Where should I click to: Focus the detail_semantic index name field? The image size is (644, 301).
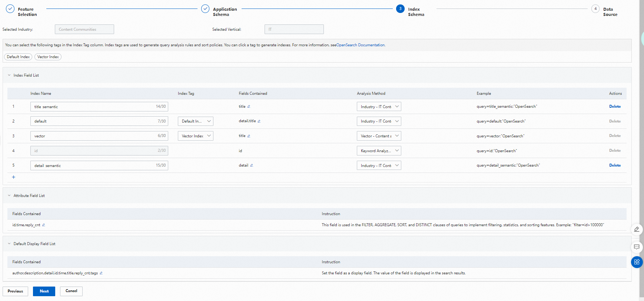(x=99, y=165)
